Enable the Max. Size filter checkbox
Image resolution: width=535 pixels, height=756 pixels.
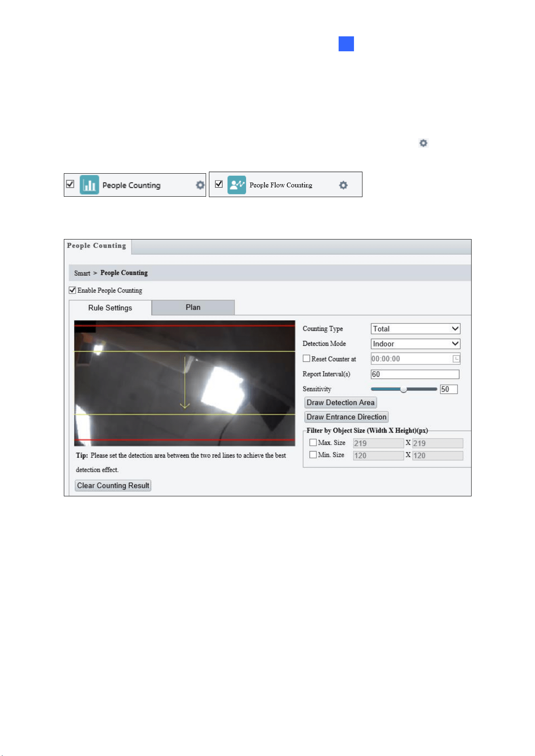coord(313,443)
